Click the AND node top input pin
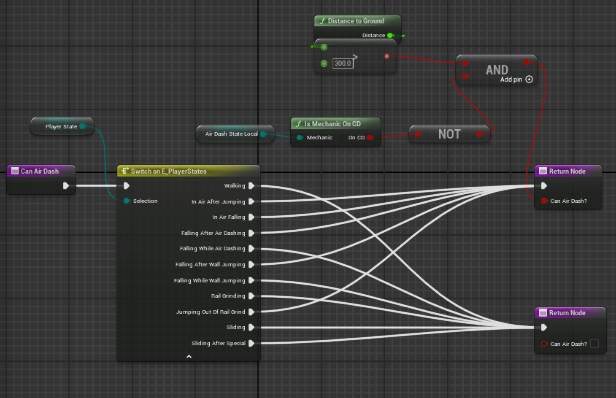The height and width of the screenshot is (398, 616). click(x=466, y=63)
